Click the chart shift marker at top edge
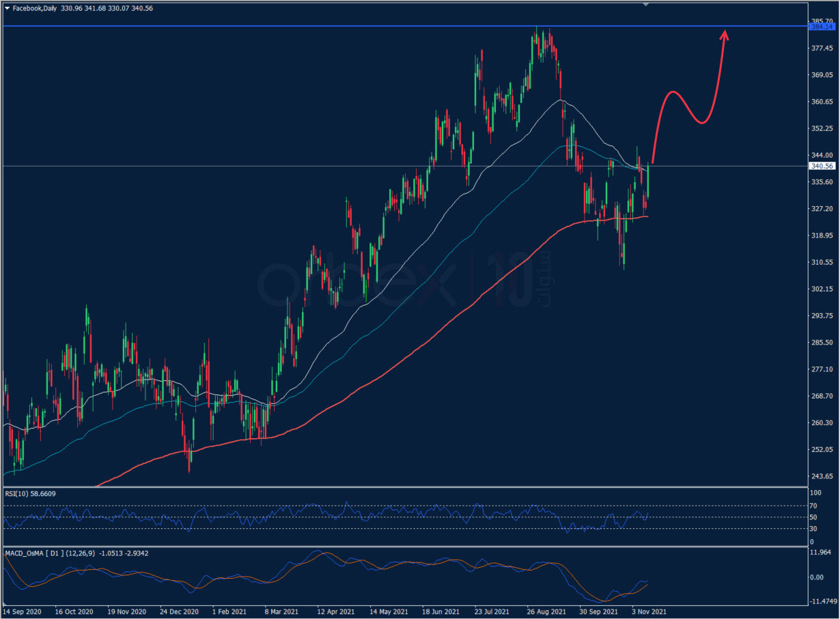This screenshot has height=619, width=840. 647,4
